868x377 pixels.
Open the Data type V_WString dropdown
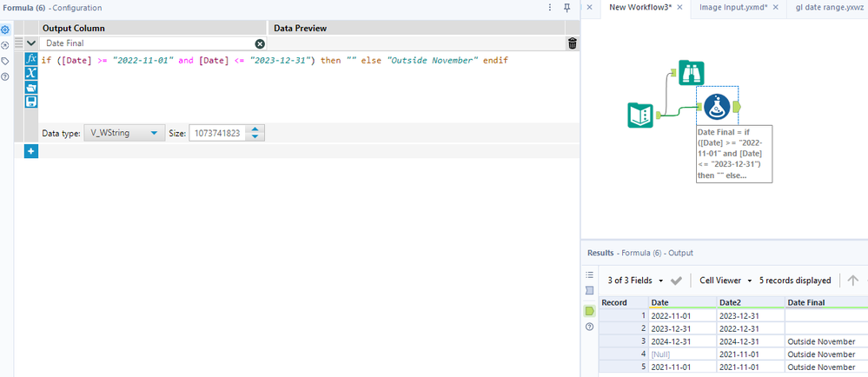coord(124,133)
